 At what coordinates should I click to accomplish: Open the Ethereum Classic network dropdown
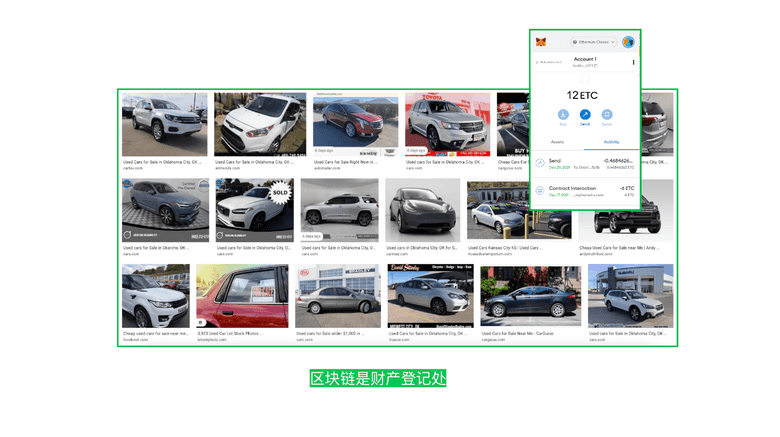594,42
